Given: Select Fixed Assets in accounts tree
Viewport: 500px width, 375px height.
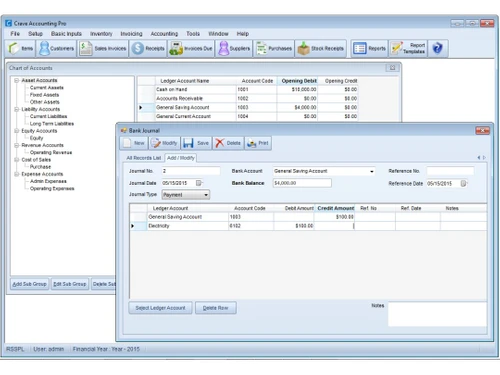Looking at the screenshot, I should tap(44, 95).
